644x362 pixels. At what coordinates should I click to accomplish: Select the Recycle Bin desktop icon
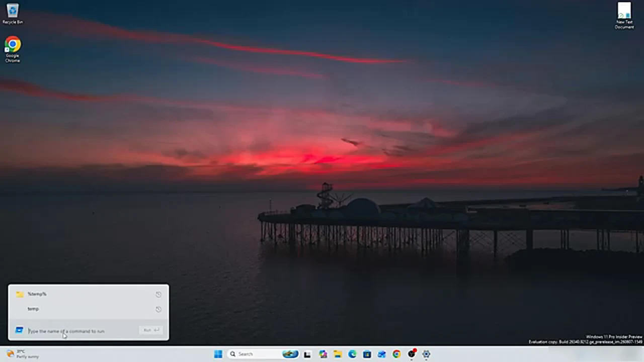13,14
